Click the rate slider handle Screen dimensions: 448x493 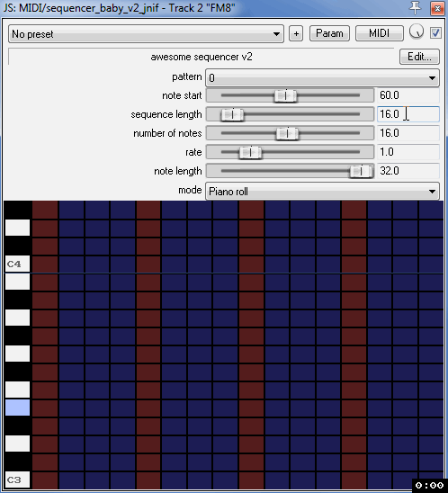pos(250,152)
